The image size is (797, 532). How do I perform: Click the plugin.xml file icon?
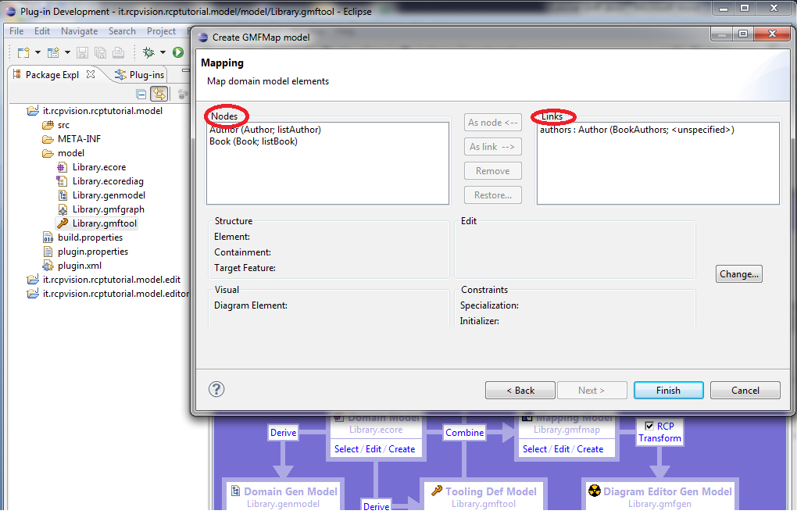[48, 266]
